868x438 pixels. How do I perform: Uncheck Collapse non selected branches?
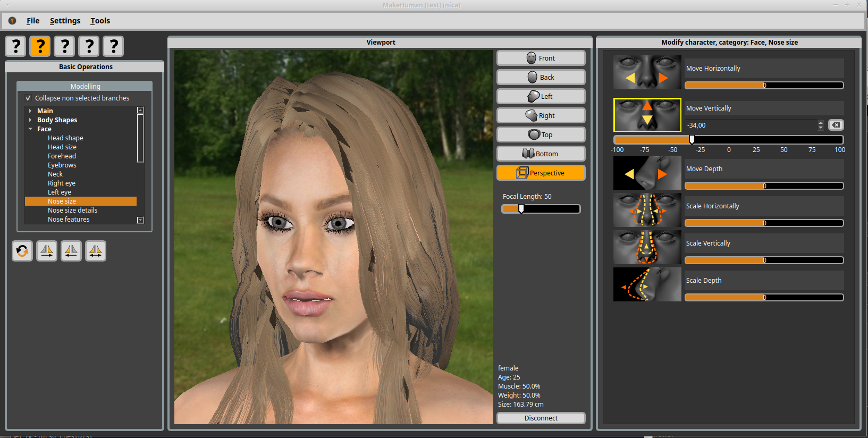pos(28,98)
